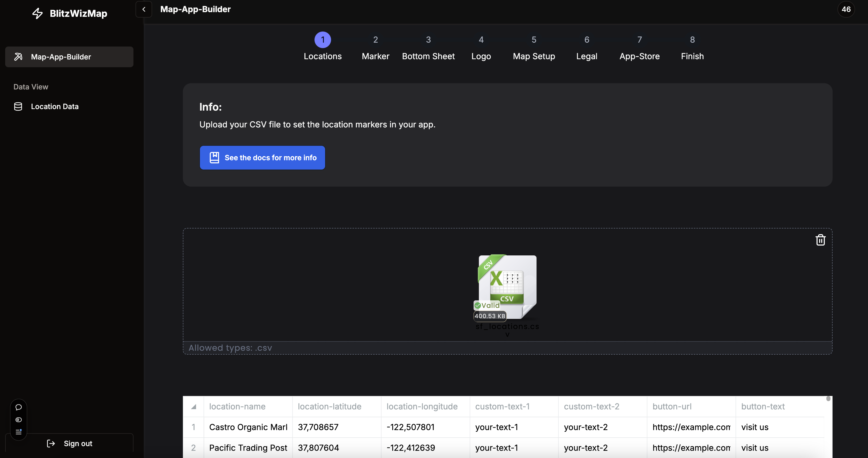Viewport: 868px width, 458px height.
Task: Click latitude cell 37,807604
Action: click(336, 448)
